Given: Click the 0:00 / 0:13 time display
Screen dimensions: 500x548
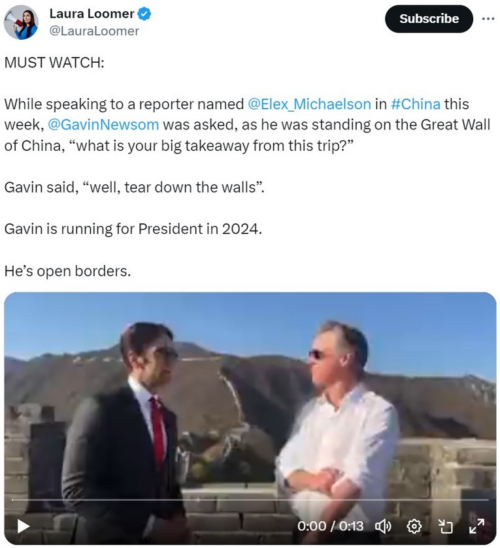Looking at the screenshot, I should tap(330, 526).
